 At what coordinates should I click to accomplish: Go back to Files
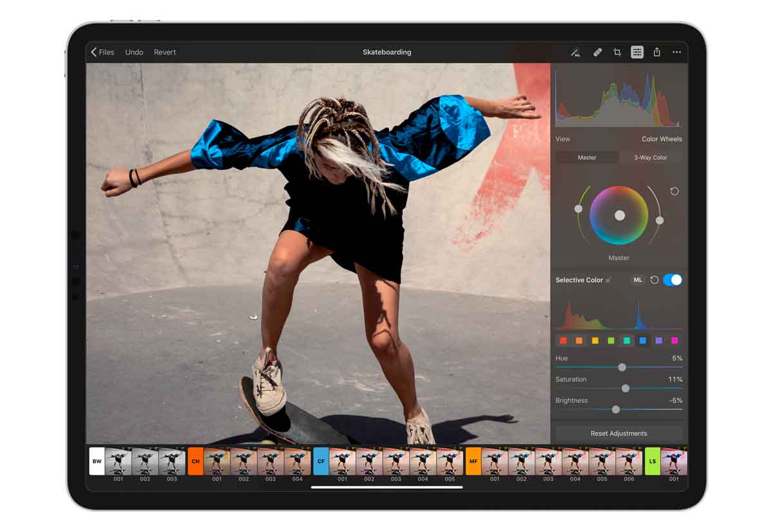[x=102, y=52]
